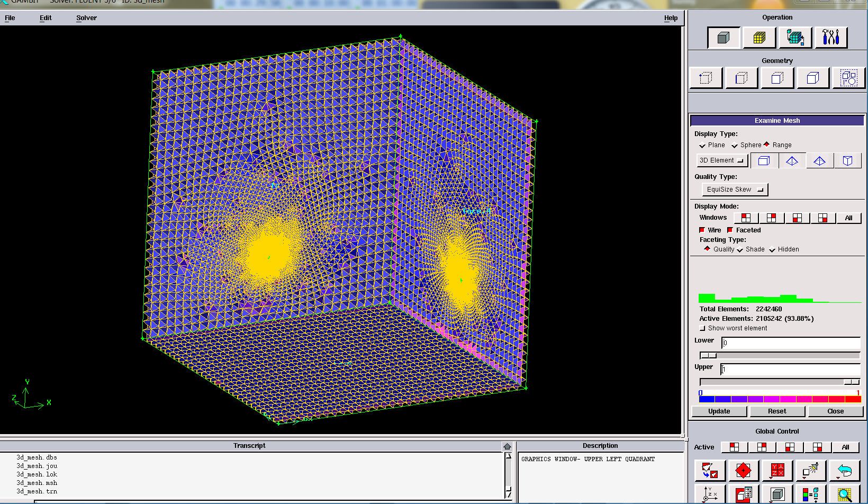Select the Sphere display type
868x504 pixels.
735,146
